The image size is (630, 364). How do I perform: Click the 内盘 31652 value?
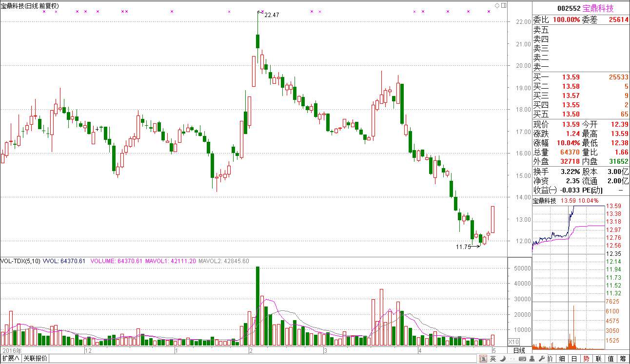[618, 161]
